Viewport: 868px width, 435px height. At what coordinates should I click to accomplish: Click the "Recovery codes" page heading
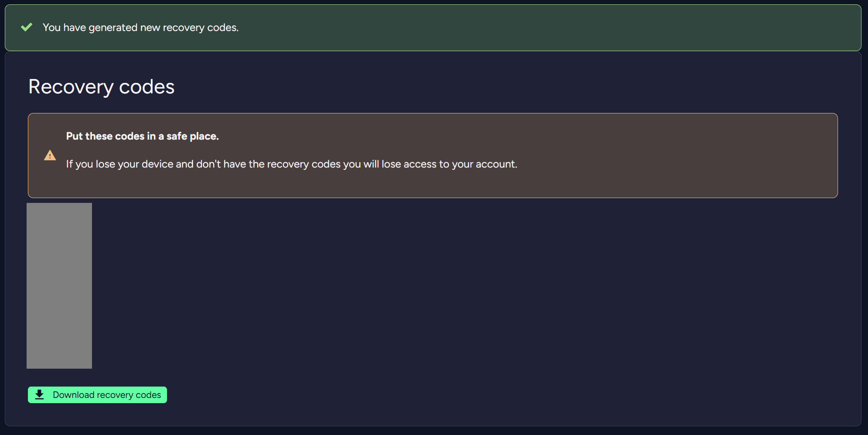tap(101, 86)
